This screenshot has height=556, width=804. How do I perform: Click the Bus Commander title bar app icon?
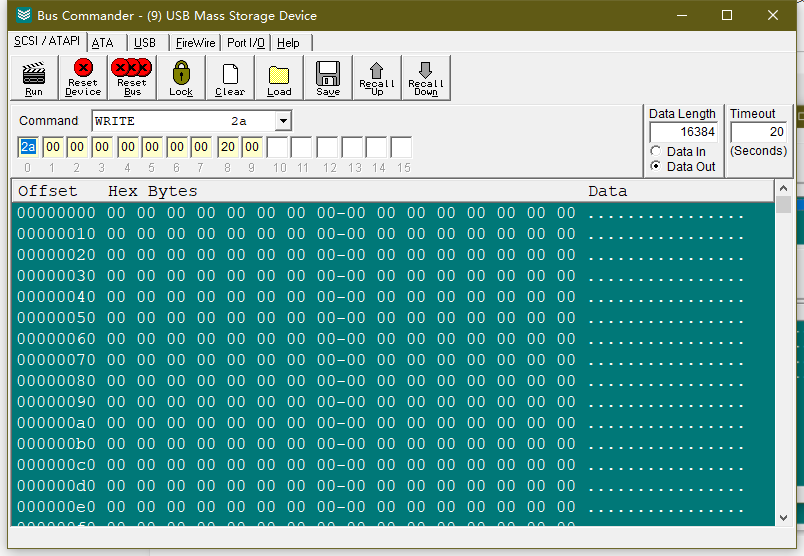point(24,15)
